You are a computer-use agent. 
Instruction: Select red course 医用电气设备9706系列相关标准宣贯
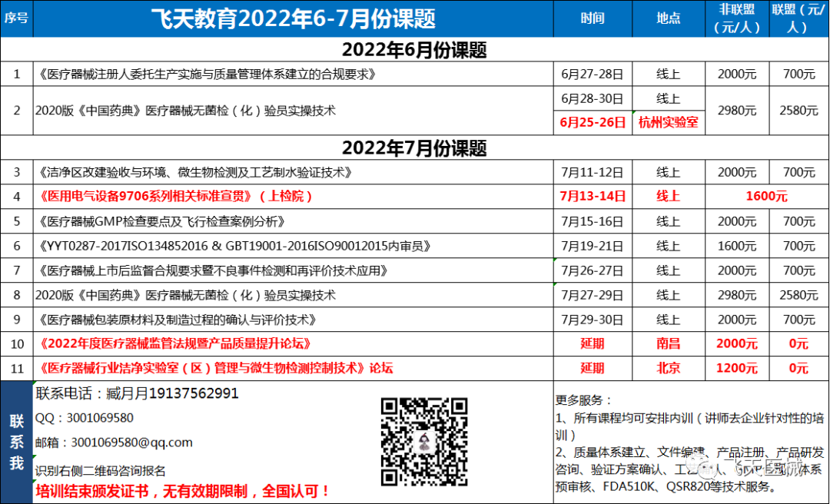click(294, 197)
